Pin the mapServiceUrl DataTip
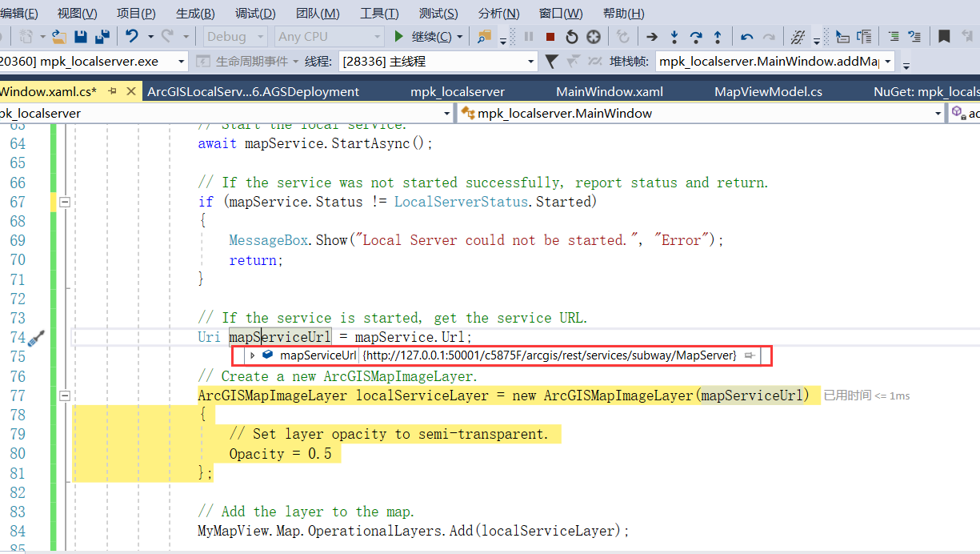This screenshot has width=980, height=554. [750, 355]
